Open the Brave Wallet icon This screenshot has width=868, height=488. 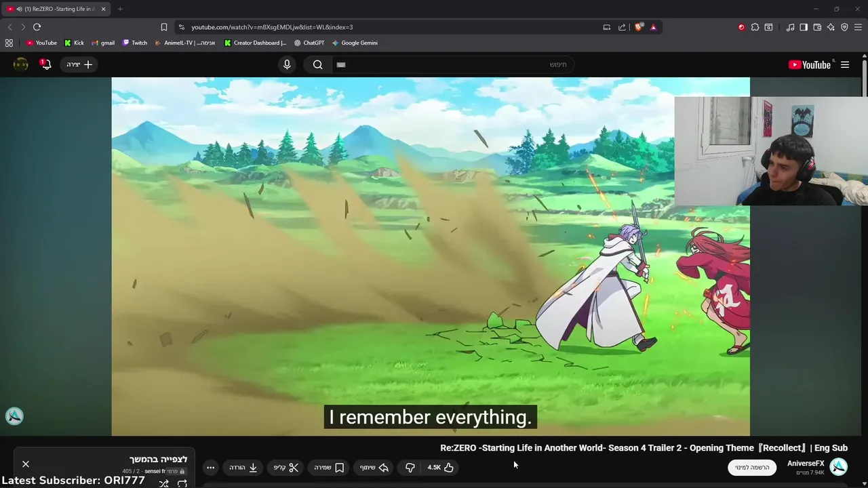click(x=817, y=27)
